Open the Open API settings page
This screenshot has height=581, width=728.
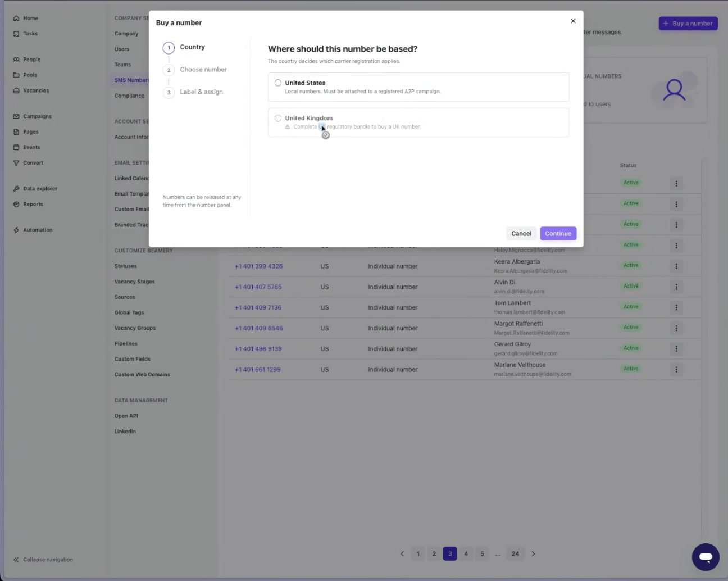tap(126, 416)
